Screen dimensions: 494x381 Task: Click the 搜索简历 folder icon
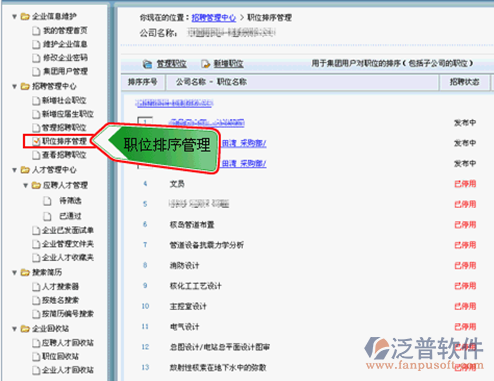25,272
